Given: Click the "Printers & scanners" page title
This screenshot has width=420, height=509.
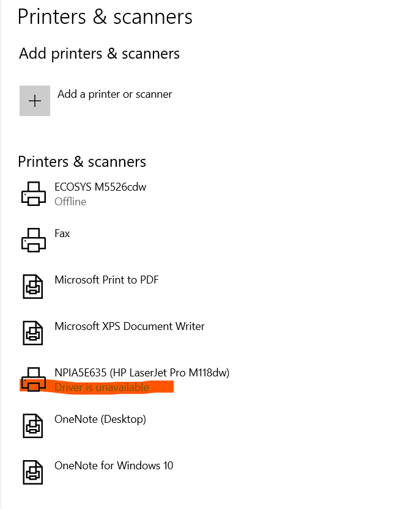Looking at the screenshot, I should [105, 16].
